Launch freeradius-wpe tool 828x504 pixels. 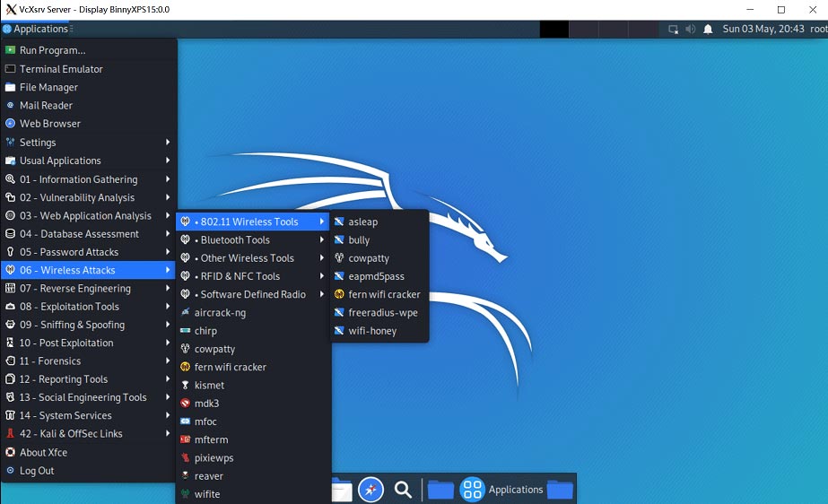(x=379, y=312)
